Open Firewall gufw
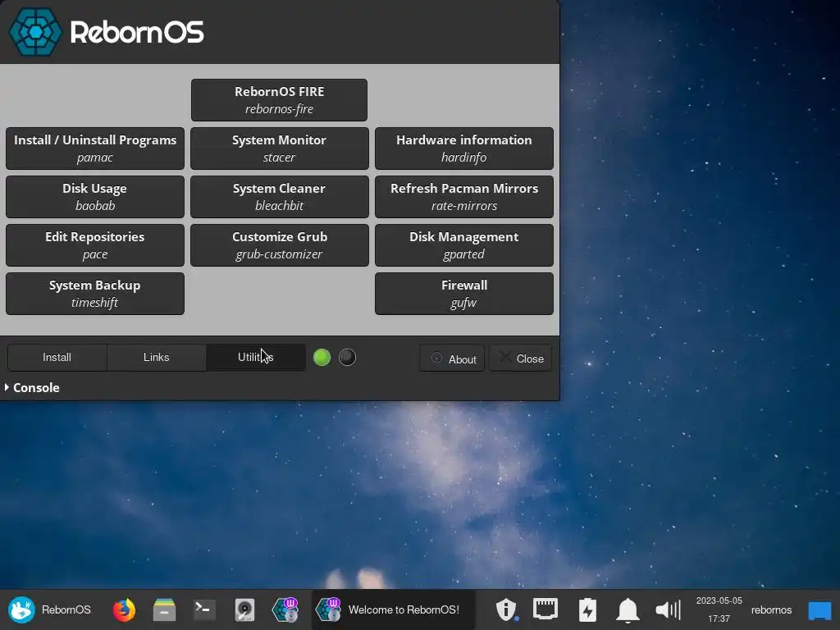 coord(464,294)
